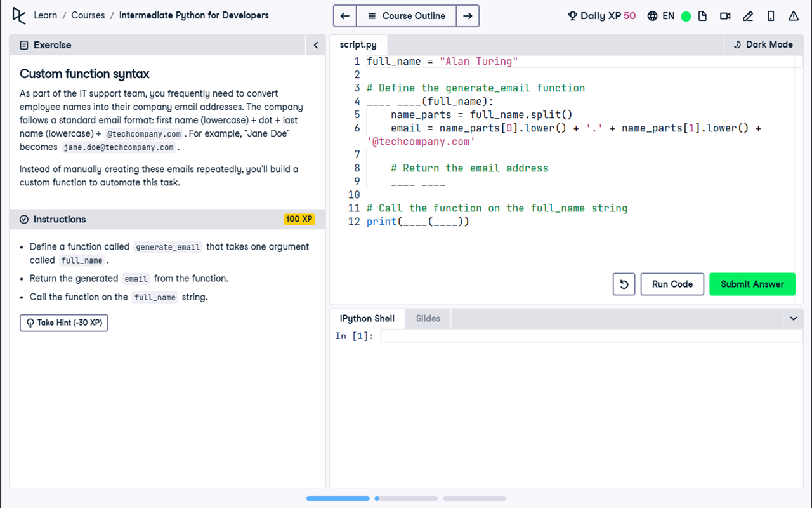Screen dimensions: 812x508
Task: Click the jane.doe@techcompany.com example
Action: coord(119,147)
